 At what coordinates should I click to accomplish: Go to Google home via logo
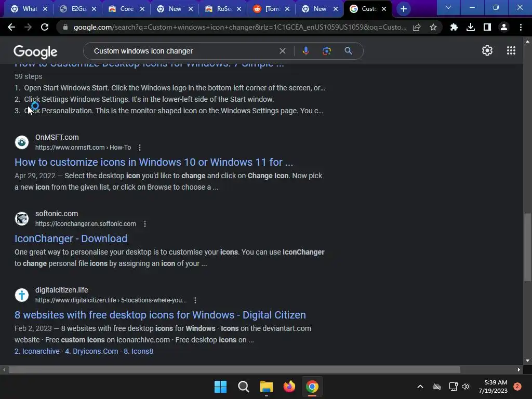[x=35, y=51]
